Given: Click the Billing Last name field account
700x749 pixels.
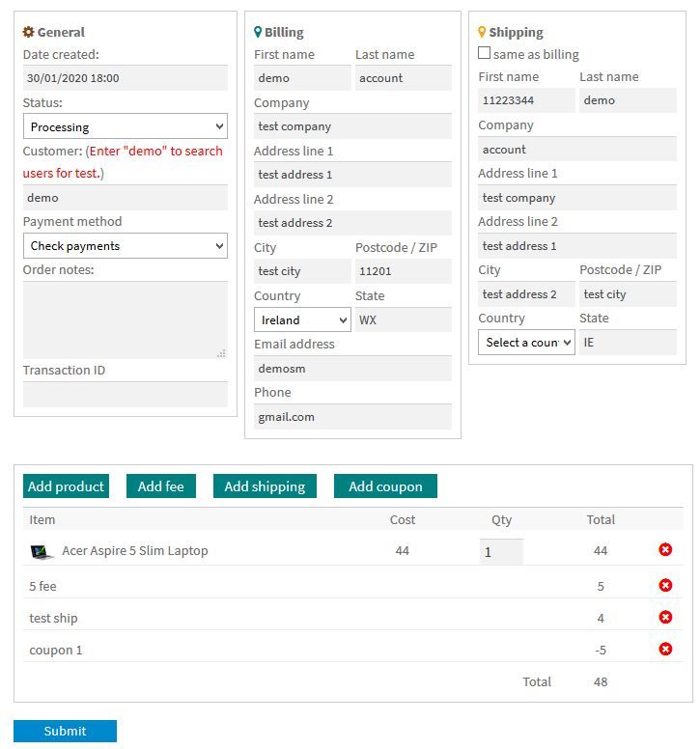Looking at the screenshot, I should click(404, 78).
